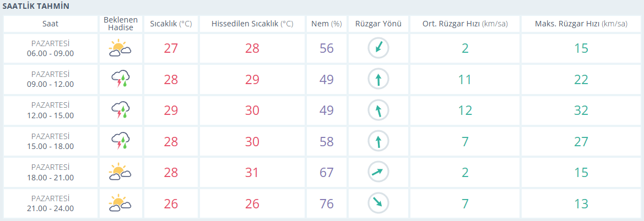The height and width of the screenshot is (221, 644).
Task: Click the thunderstorm icon for 12.00 - 15.00
Action: click(x=120, y=110)
